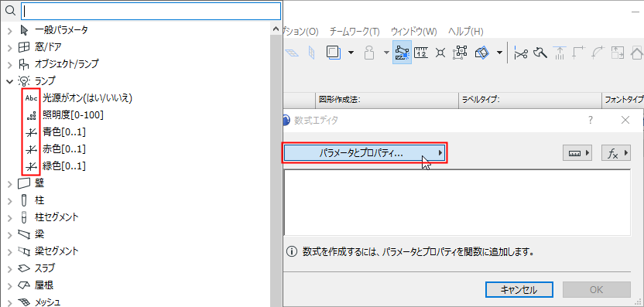The image size is (644, 307).
Task: Open the ウィンドウ(W) menu
Action: (413, 31)
